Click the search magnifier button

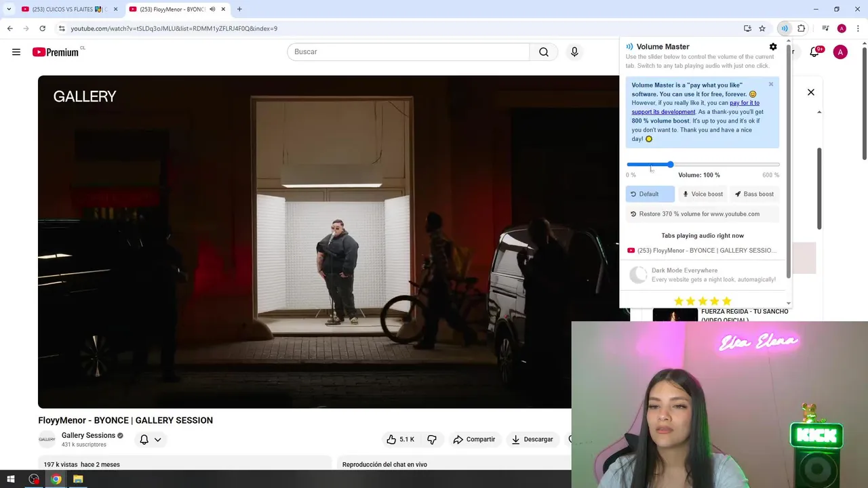coord(544,52)
